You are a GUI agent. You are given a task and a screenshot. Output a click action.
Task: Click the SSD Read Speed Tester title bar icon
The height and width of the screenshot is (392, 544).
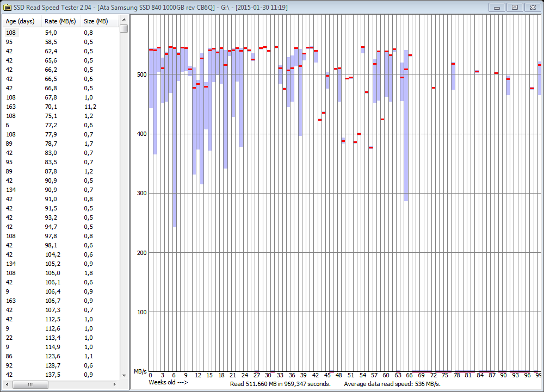[7, 7]
